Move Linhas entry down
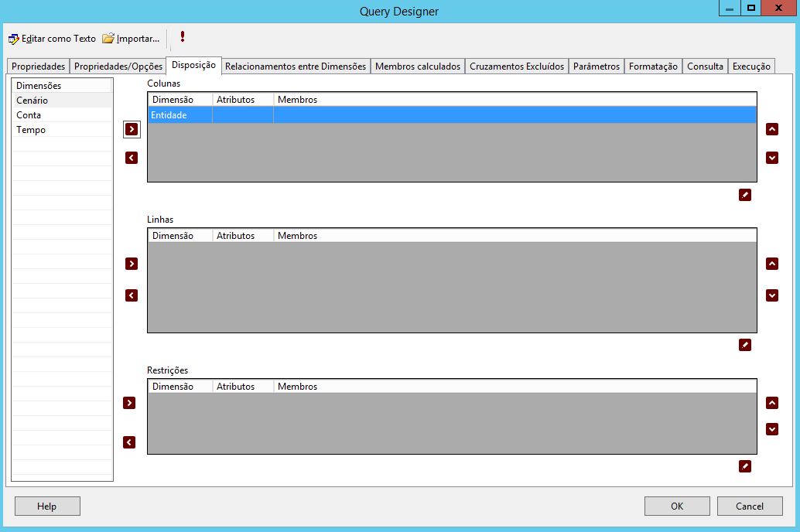 click(x=772, y=295)
